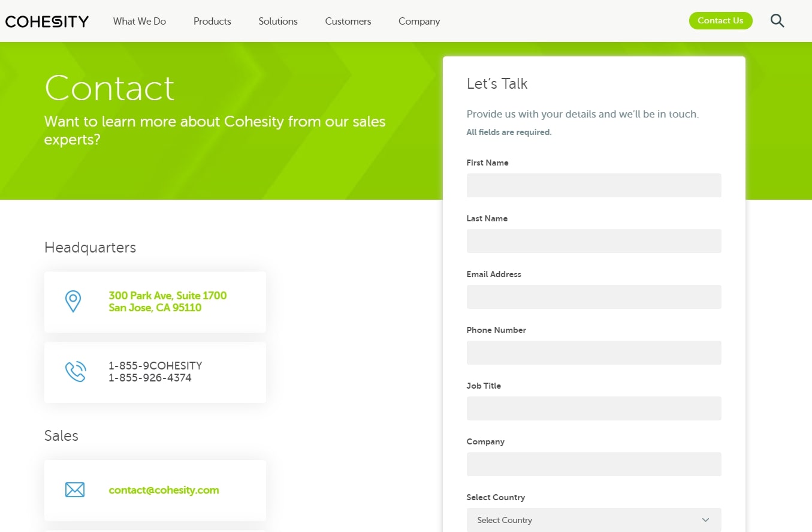Click the phone handset icon
The height and width of the screenshot is (532, 812).
coord(76,372)
